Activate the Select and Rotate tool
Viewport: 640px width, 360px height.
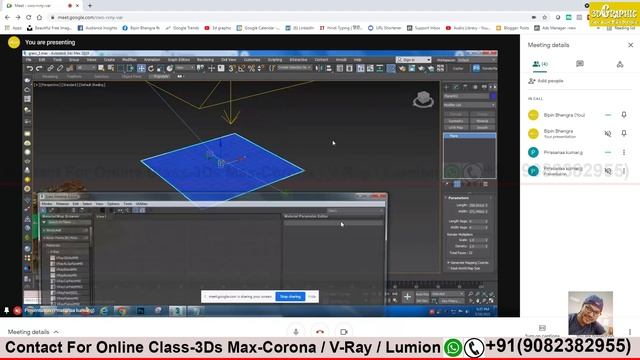151,69
